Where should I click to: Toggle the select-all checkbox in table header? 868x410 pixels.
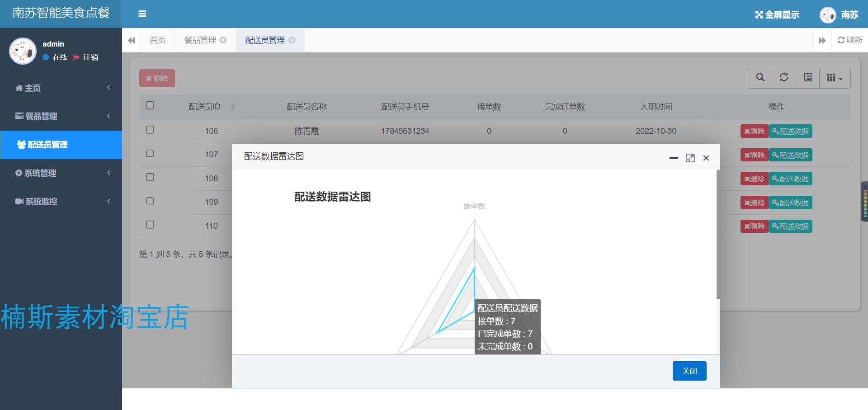coord(150,105)
